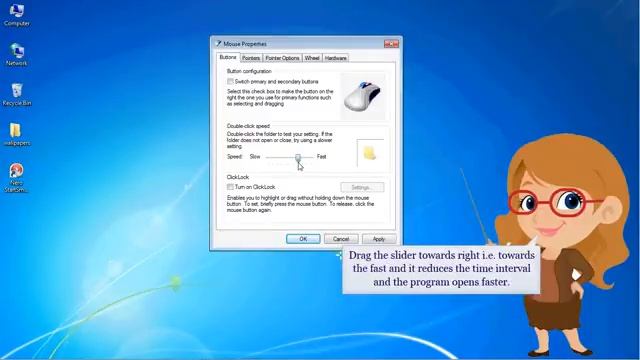The height and width of the screenshot is (360, 640).
Task: Enable Switch primary and secondary buttons
Action: point(230,82)
